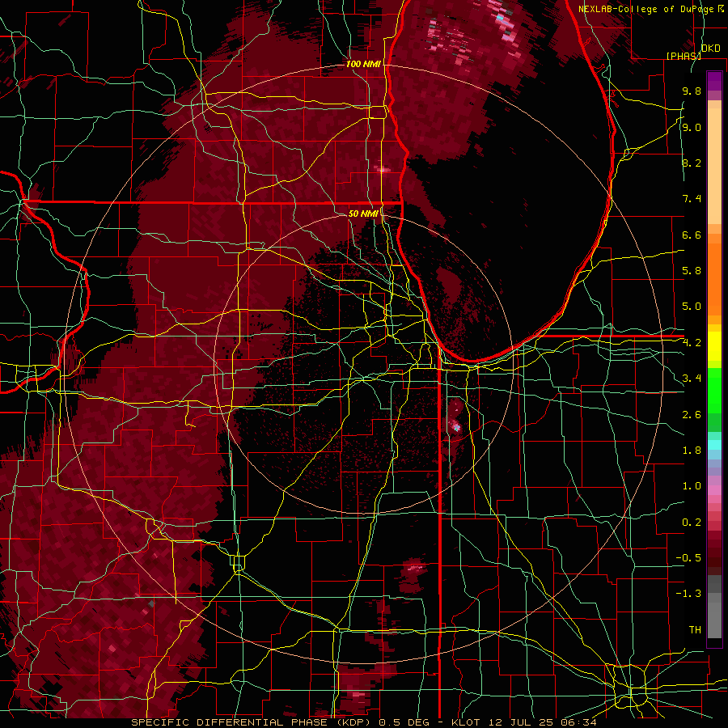The height and width of the screenshot is (728, 728).
Task: Pick the cyan colorbar segment
Action: click(x=714, y=445)
